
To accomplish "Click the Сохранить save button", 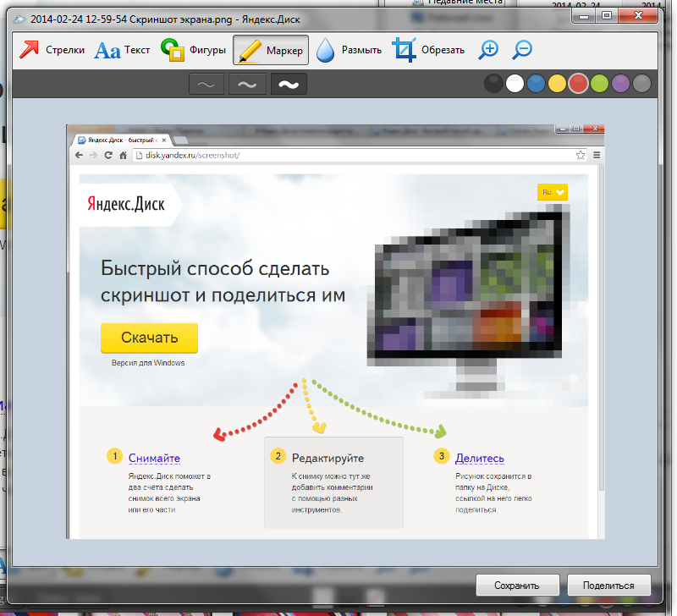I will [x=517, y=586].
